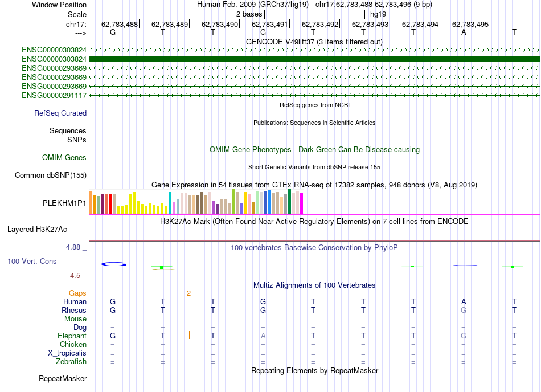Screen dimensions: 541x392
Task: Open 'Multiz Alignments of 100 Vertebrates' title
Action: click(314, 285)
